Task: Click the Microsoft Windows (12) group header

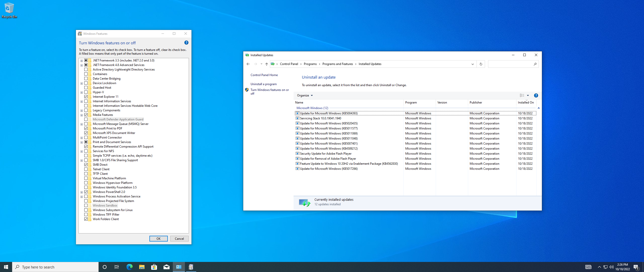Action: (312, 108)
